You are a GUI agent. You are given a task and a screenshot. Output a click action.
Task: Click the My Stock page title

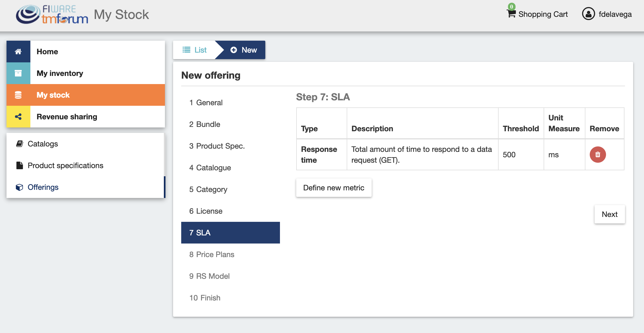(x=121, y=15)
